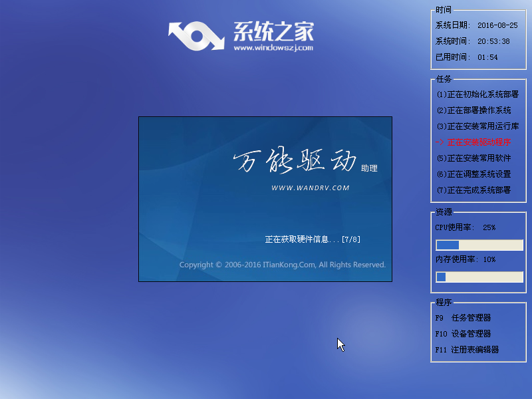This screenshot has height=399, width=532.
Task: Click the ITianKong.Com copyright line
Action: 282,265
